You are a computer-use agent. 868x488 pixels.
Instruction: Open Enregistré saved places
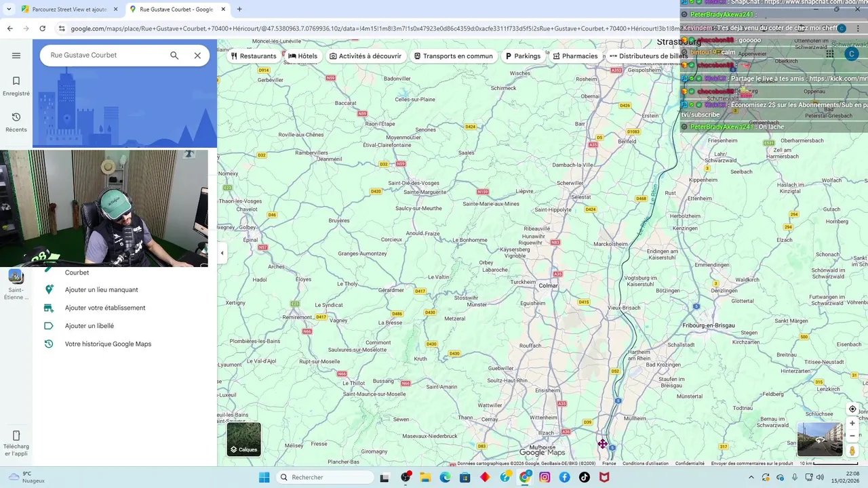click(16, 86)
